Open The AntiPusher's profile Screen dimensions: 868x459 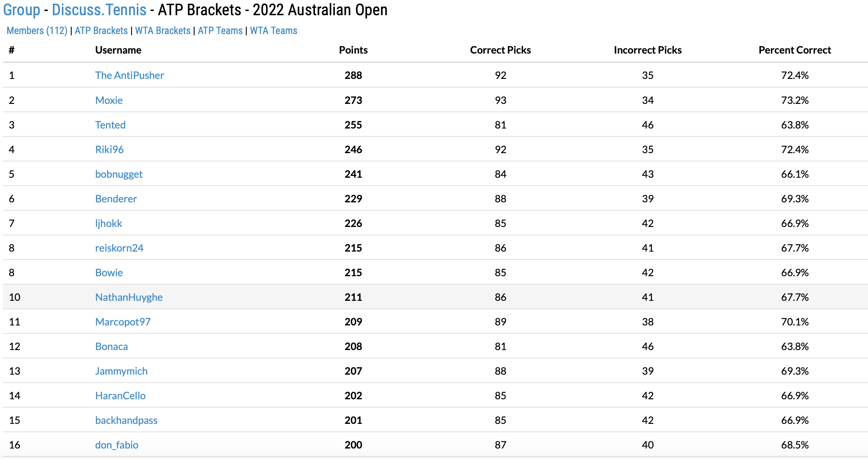tap(129, 75)
